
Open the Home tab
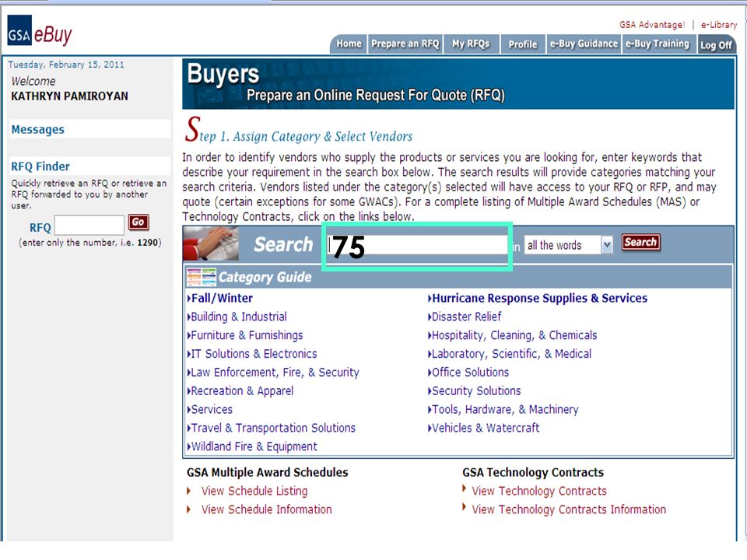click(349, 44)
